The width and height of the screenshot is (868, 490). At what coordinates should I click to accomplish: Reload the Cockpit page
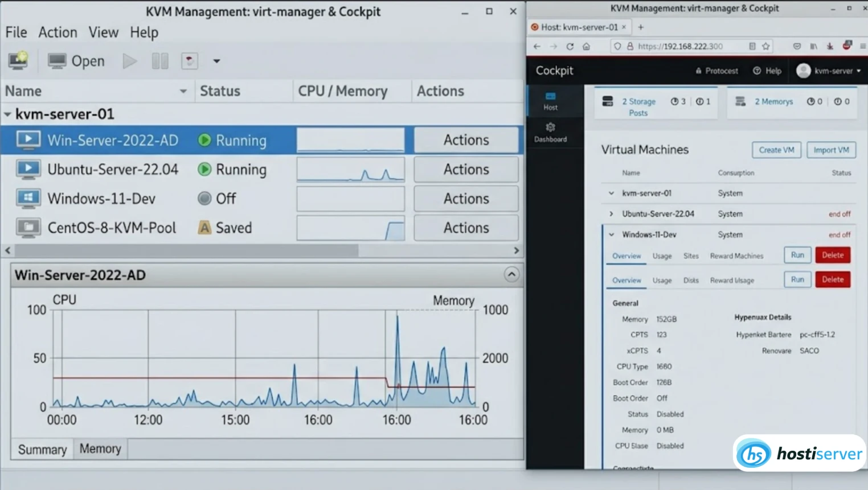pos(570,46)
